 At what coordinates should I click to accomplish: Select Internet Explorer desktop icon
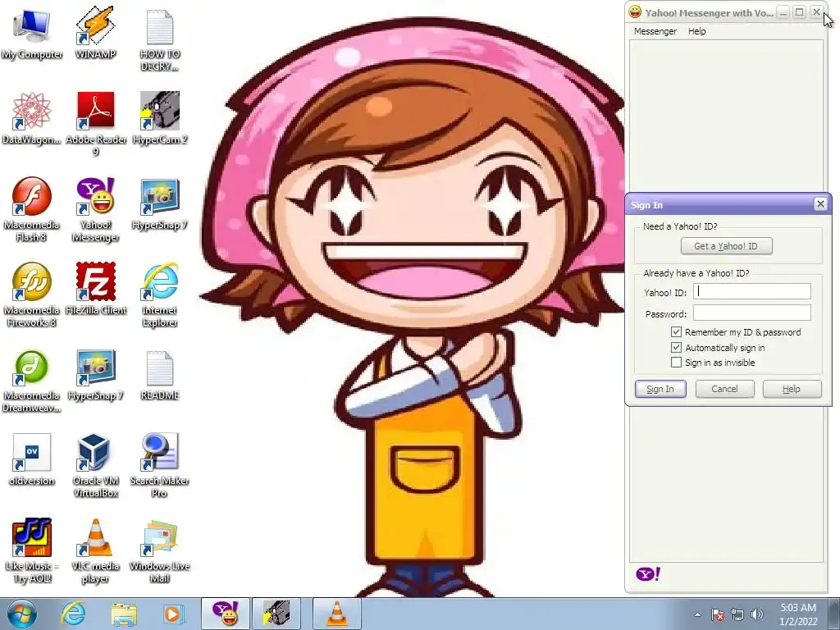(160, 294)
